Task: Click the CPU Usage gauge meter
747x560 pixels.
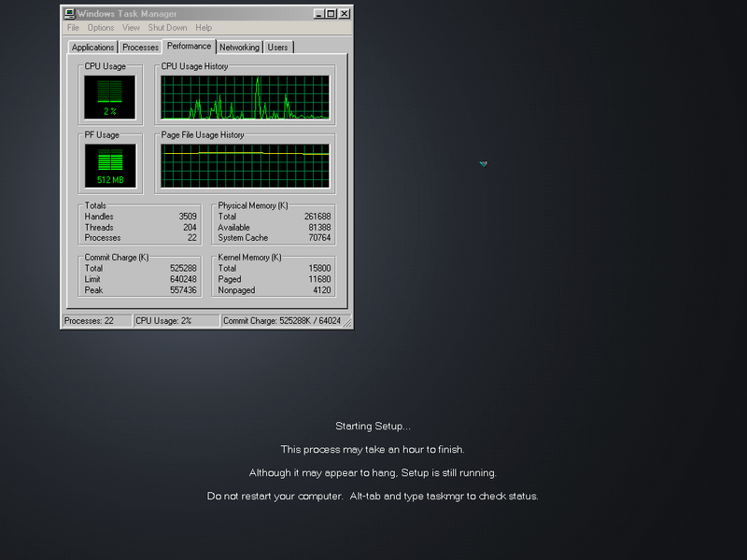Action: tap(110, 97)
